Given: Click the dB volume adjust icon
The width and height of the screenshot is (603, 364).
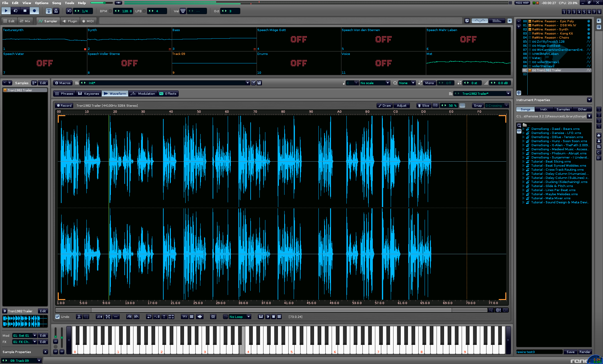Looking at the screenshot, I should (x=99, y=317).
